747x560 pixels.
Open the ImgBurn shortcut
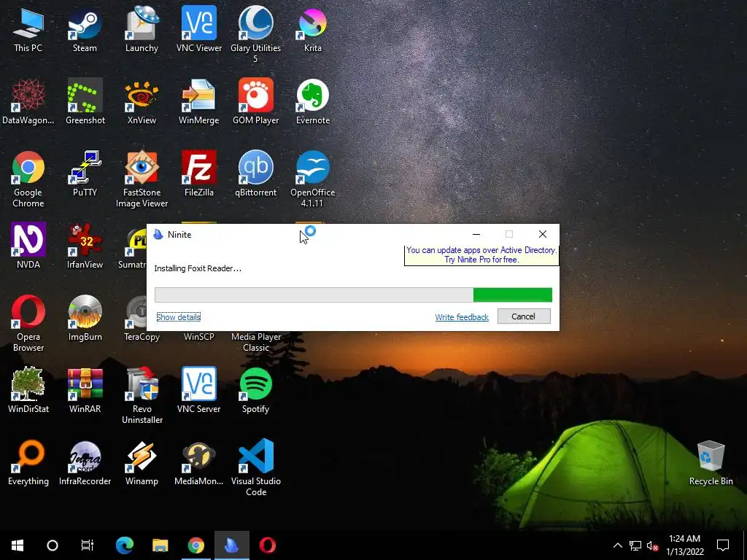click(x=85, y=318)
